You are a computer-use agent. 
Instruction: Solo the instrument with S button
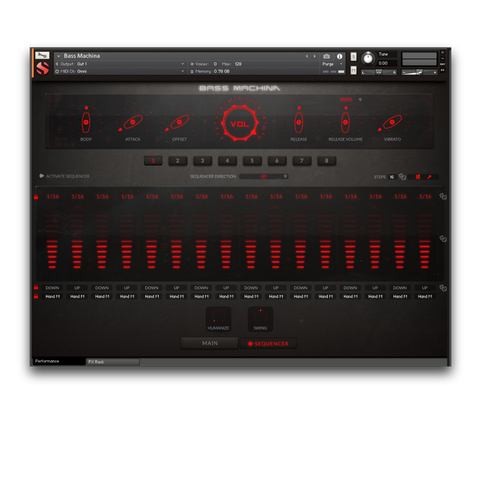[353, 57]
